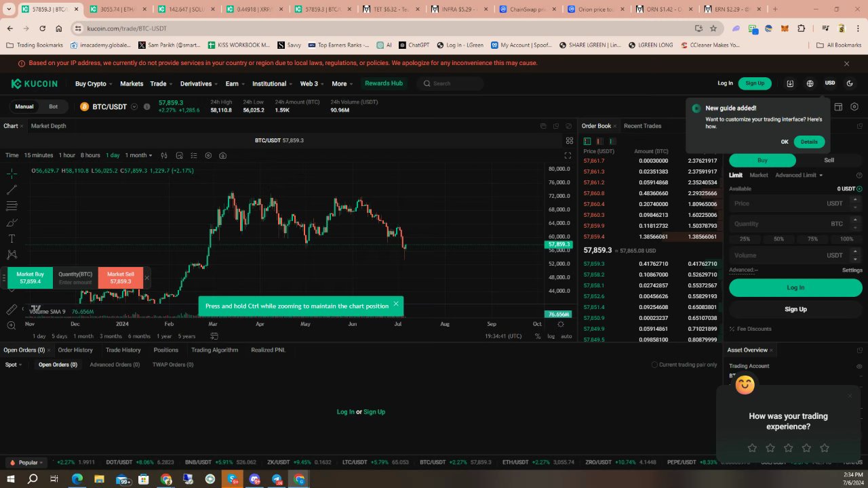Screen dimensions: 868x488
Task: Select the crosshair cursor drawing tool
Action: coord(12,174)
